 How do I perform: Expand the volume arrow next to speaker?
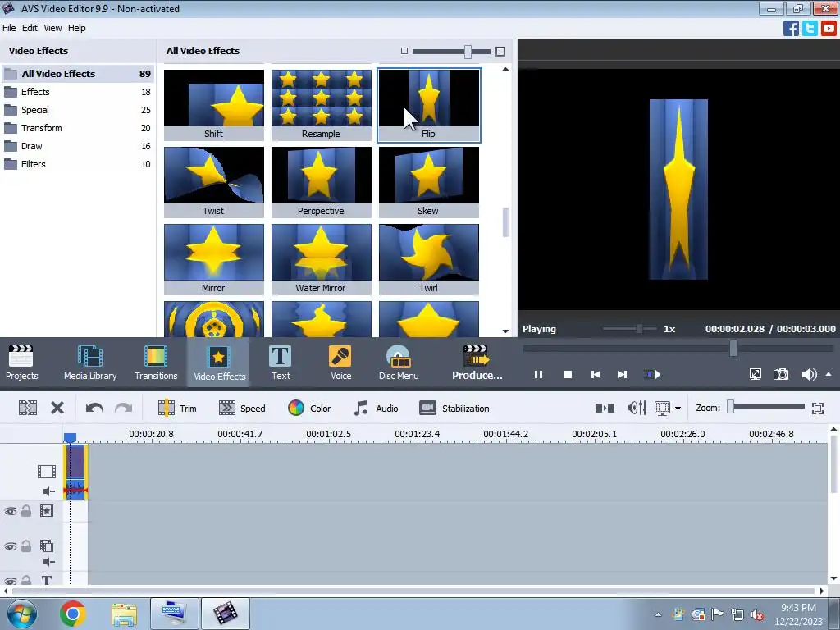[829, 374]
